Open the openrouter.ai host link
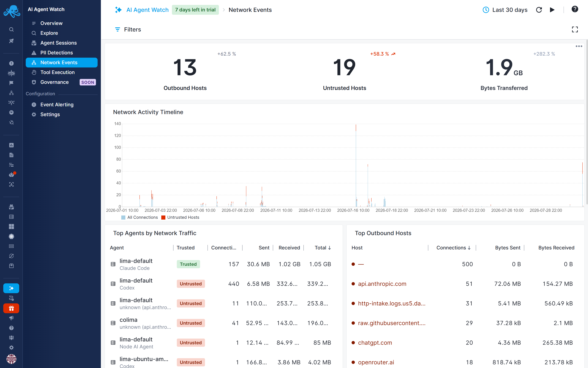588x368 pixels. pyautogui.click(x=376, y=362)
